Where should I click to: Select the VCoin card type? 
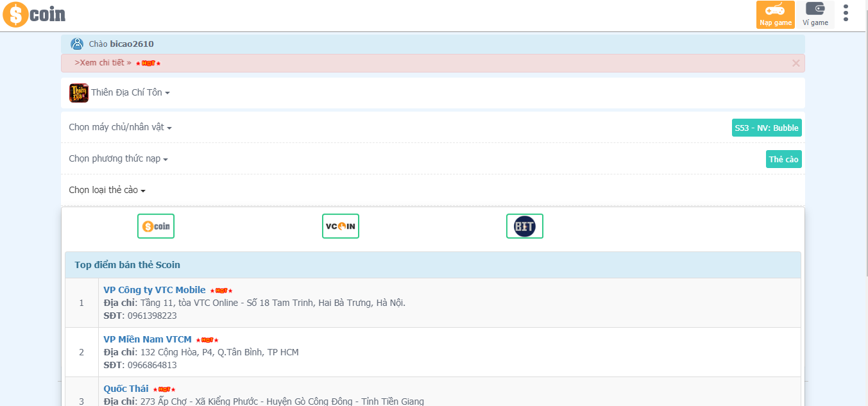341,226
